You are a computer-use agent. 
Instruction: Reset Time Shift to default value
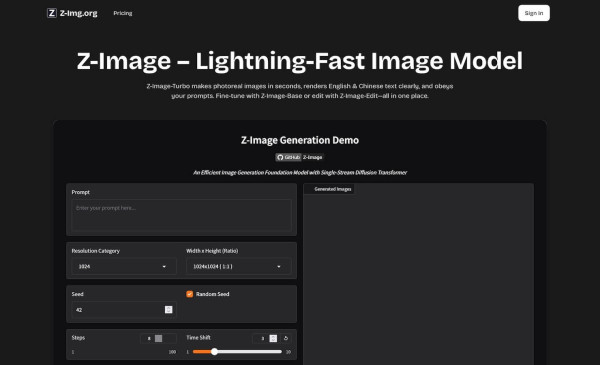pos(286,338)
